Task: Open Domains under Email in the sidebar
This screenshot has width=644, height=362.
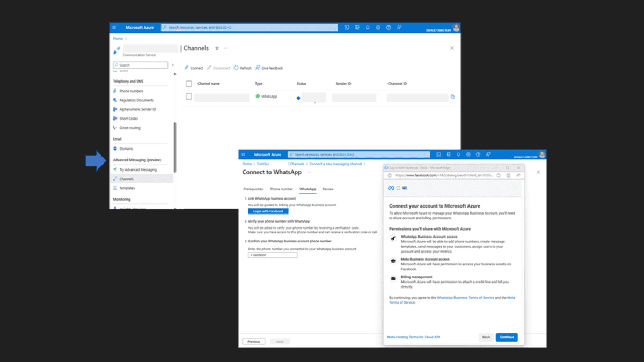Action: pos(123,149)
